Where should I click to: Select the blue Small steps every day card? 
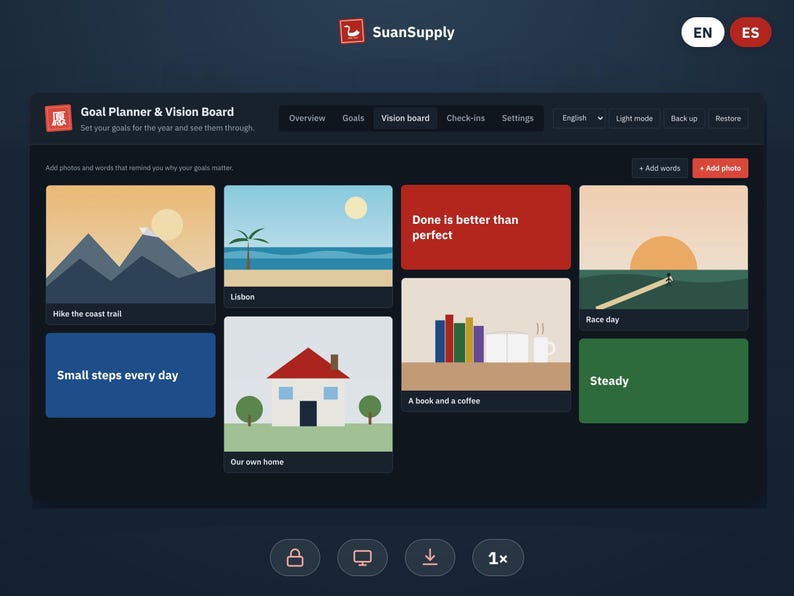130,375
